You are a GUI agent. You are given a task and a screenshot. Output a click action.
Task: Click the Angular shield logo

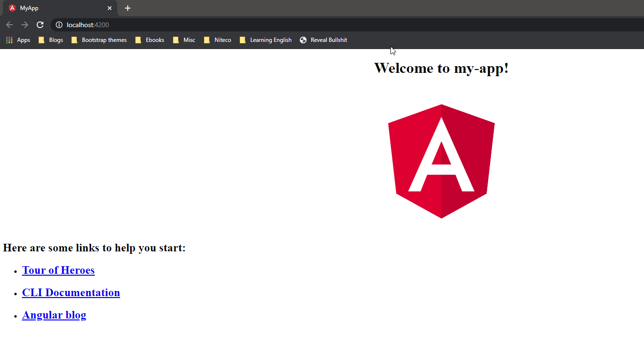coord(441,161)
